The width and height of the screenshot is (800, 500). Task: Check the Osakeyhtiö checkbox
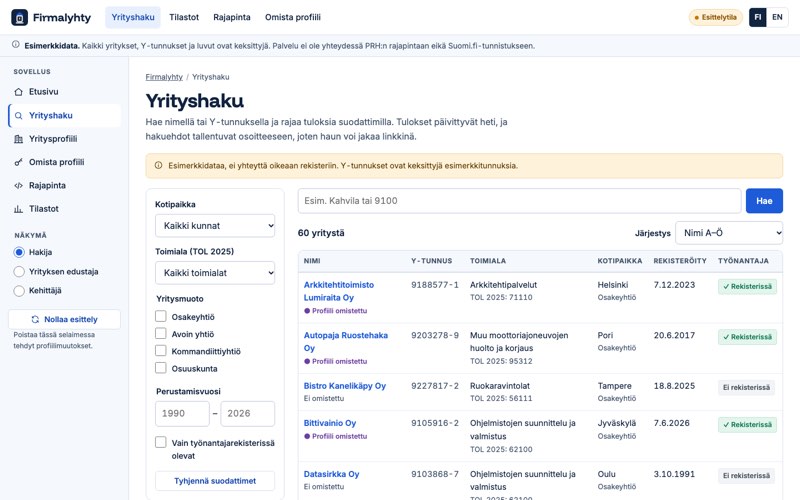pyautogui.click(x=161, y=316)
